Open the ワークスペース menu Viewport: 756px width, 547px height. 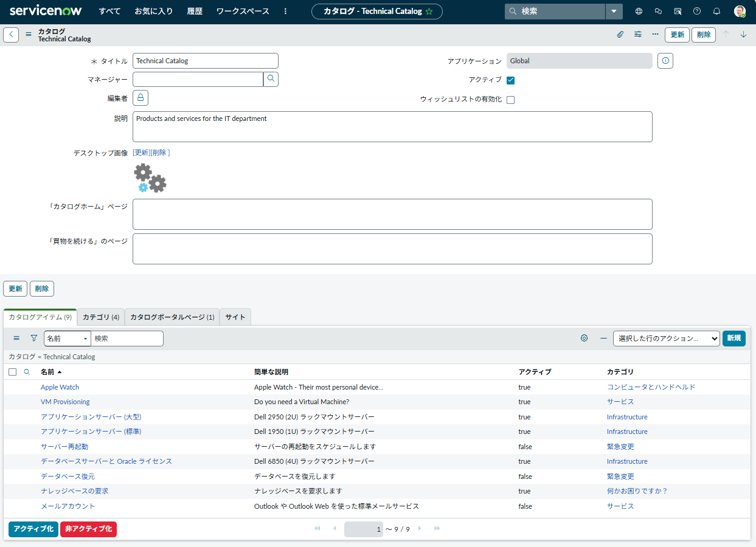(243, 11)
